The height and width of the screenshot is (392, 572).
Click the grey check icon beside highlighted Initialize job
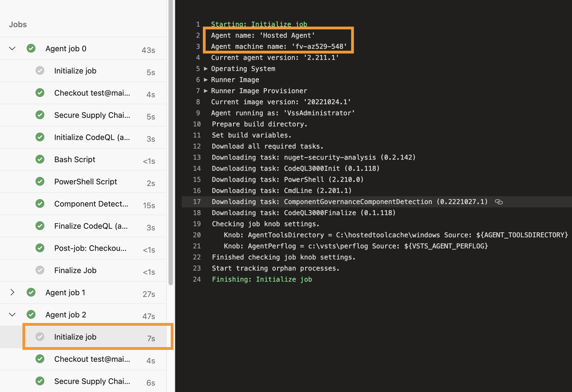click(x=40, y=337)
